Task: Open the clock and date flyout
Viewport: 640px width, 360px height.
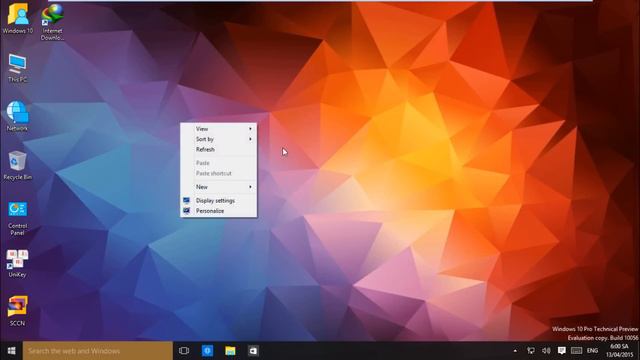Action: click(x=619, y=351)
